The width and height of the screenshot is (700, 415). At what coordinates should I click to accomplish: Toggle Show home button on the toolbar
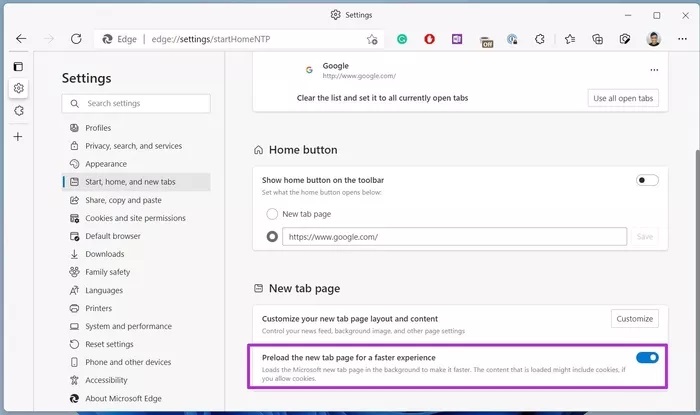[x=647, y=180]
